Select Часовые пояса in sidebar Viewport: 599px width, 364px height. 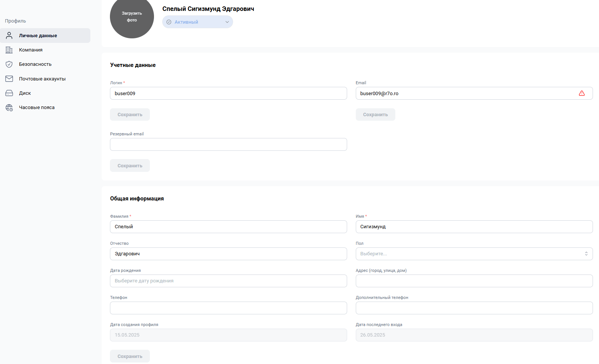pos(45,108)
